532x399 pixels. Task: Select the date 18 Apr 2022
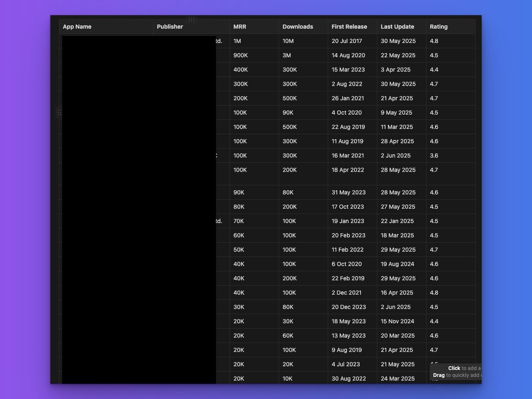[x=348, y=170]
